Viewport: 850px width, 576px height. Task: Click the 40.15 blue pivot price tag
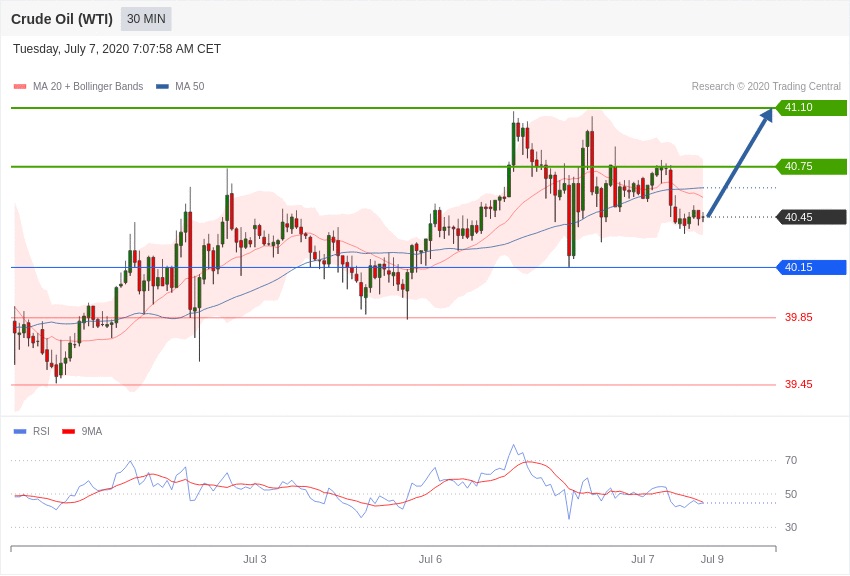point(811,267)
